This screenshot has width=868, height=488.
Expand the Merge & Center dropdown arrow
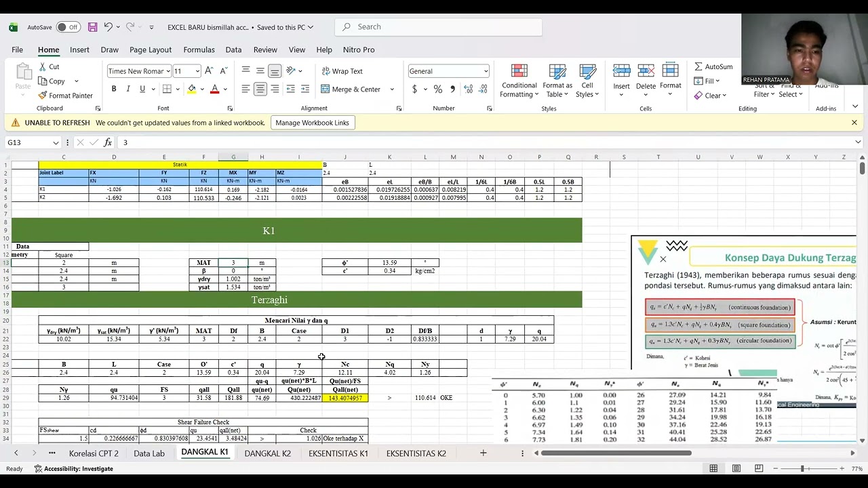point(392,89)
